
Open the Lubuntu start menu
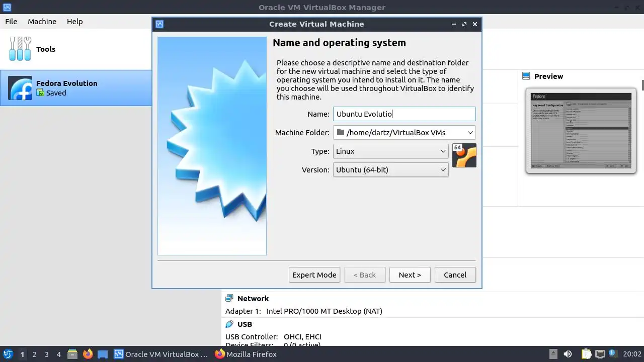[x=8, y=354]
